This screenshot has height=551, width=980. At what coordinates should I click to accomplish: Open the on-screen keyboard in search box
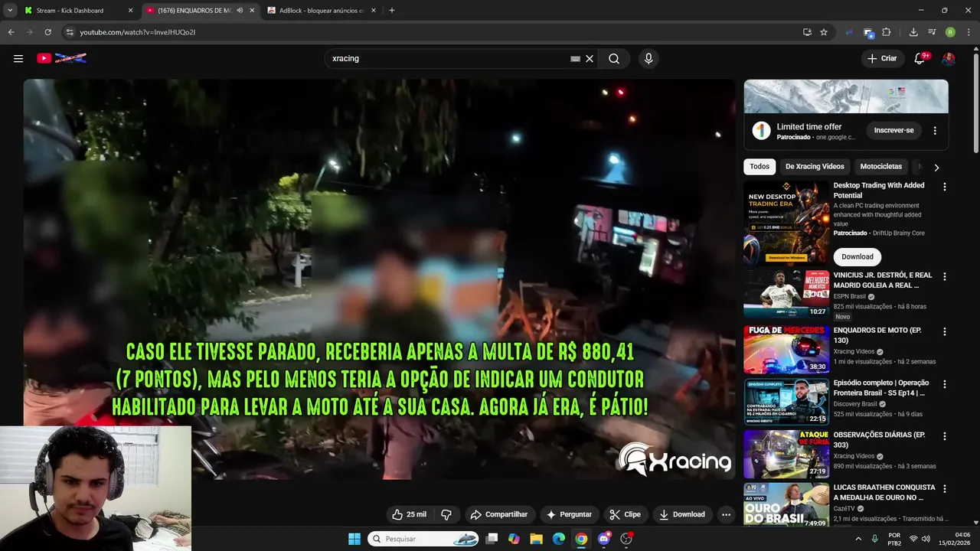point(575,58)
